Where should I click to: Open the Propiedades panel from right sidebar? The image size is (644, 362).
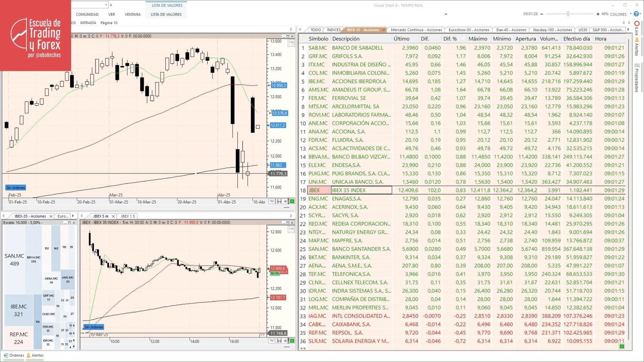637,65
